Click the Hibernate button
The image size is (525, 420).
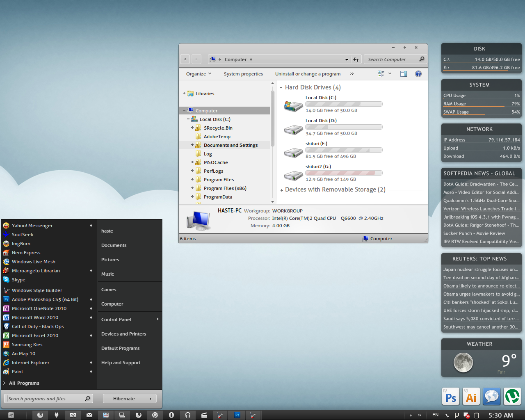(124, 399)
